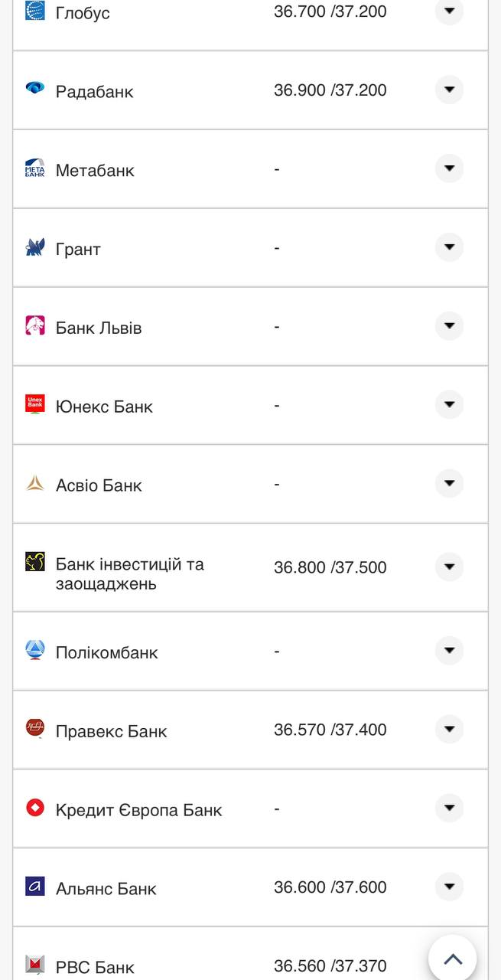This screenshot has height=980, width=501.
Task: Click the Радабанк logo icon
Action: (x=35, y=88)
